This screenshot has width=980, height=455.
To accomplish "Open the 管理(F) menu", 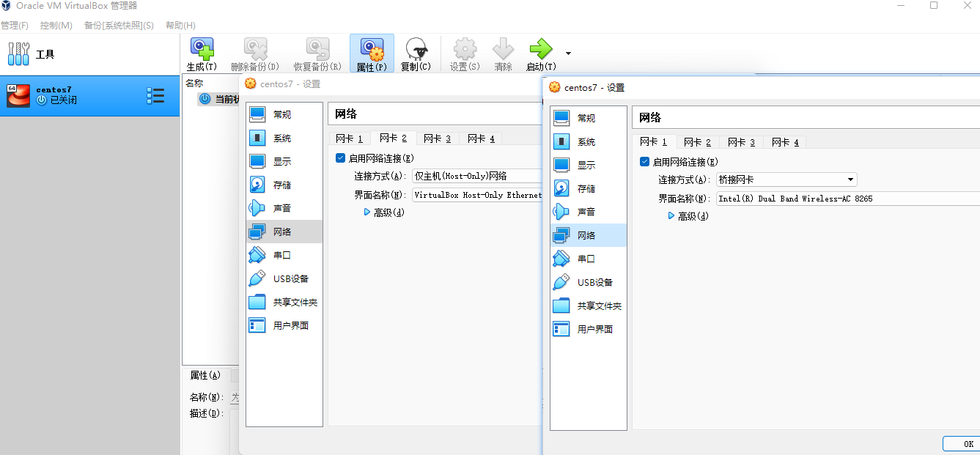I will (x=15, y=26).
